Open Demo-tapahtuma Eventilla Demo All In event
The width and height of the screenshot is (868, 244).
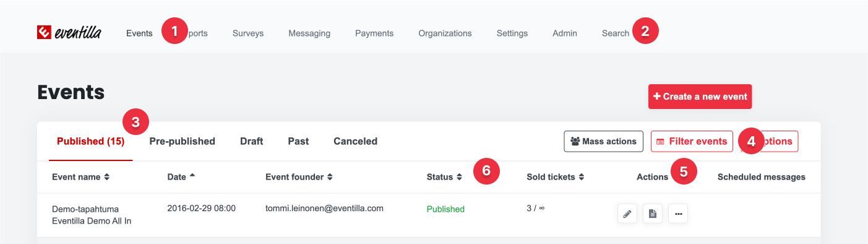pos(92,215)
